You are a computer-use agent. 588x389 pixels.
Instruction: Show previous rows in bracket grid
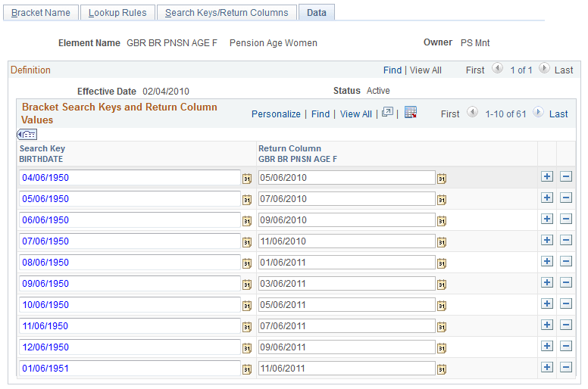473,112
